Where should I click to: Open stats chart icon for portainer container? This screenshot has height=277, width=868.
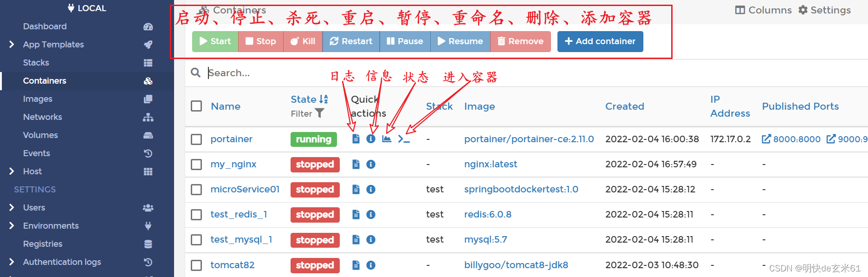387,138
